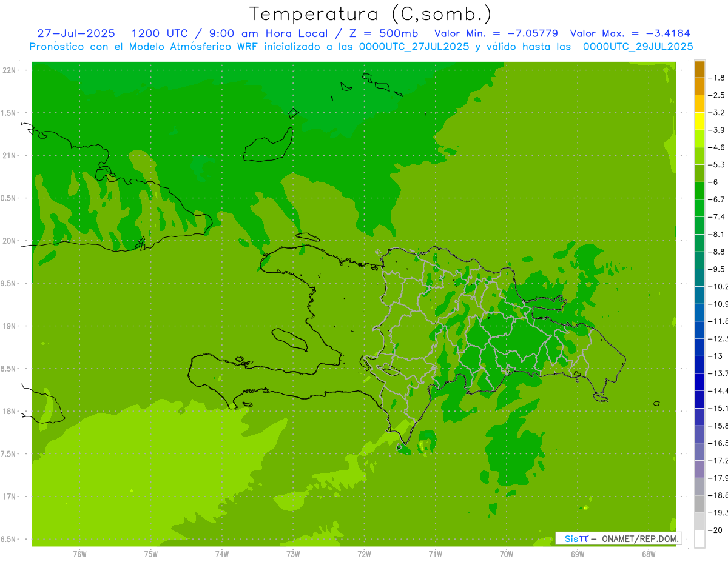Click the '9:00 am Hora Local' text
Screen dimensions: 728x562
point(268,33)
